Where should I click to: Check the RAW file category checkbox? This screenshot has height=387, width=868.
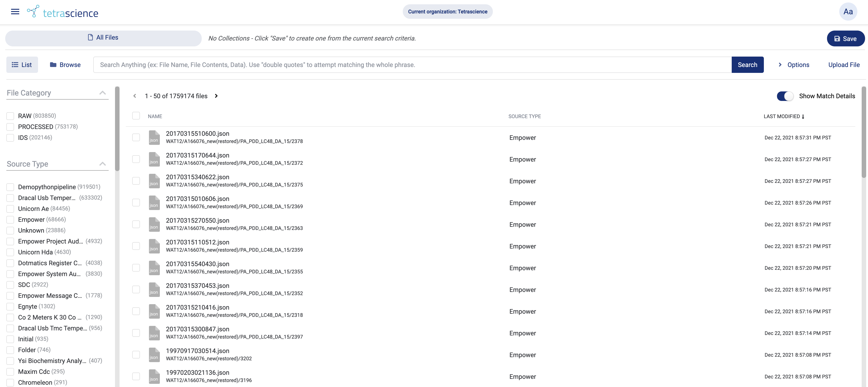10,116
